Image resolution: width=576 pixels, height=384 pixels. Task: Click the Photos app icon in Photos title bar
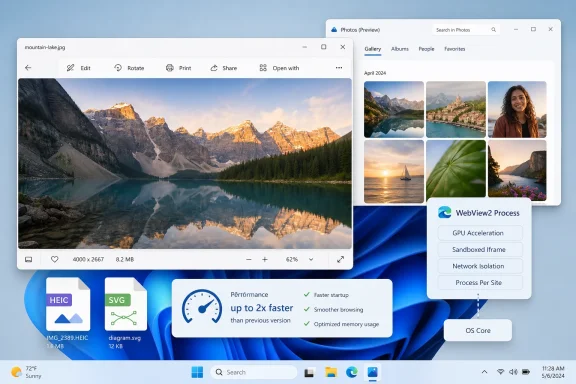pyautogui.click(x=334, y=30)
